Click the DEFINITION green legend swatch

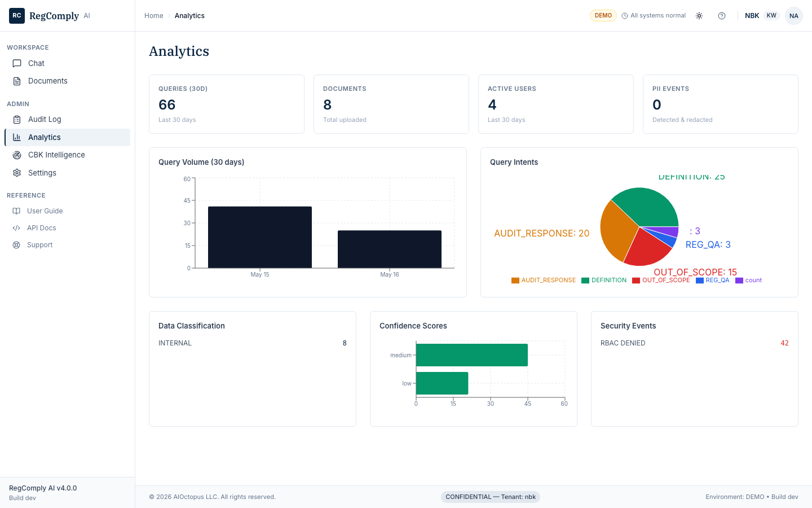585,281
